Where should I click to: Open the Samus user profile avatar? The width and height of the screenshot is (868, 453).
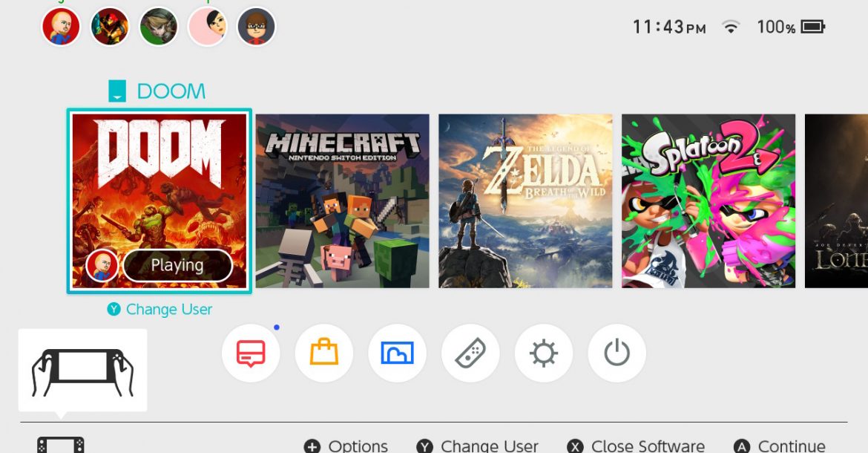[x=110, y=27]
